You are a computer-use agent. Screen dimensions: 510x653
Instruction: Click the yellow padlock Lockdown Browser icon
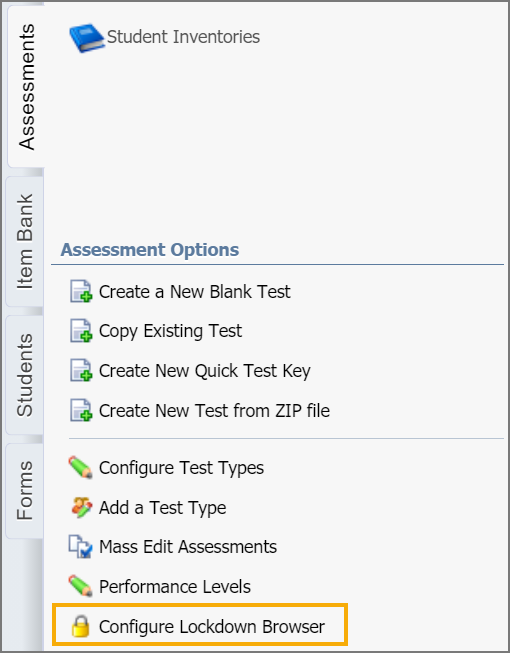[80, 626]
